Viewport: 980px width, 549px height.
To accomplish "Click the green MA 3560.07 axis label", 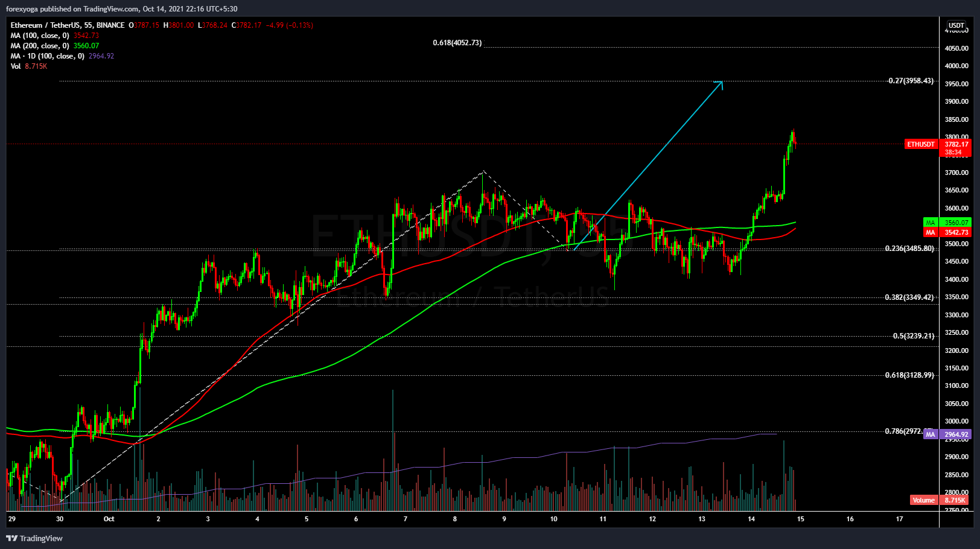I will tap(947, 223).
